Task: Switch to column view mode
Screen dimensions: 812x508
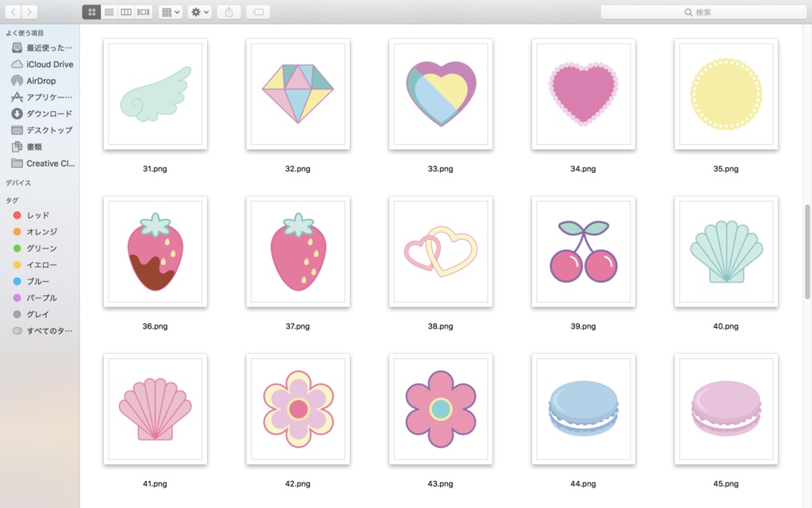Action: 126,12
